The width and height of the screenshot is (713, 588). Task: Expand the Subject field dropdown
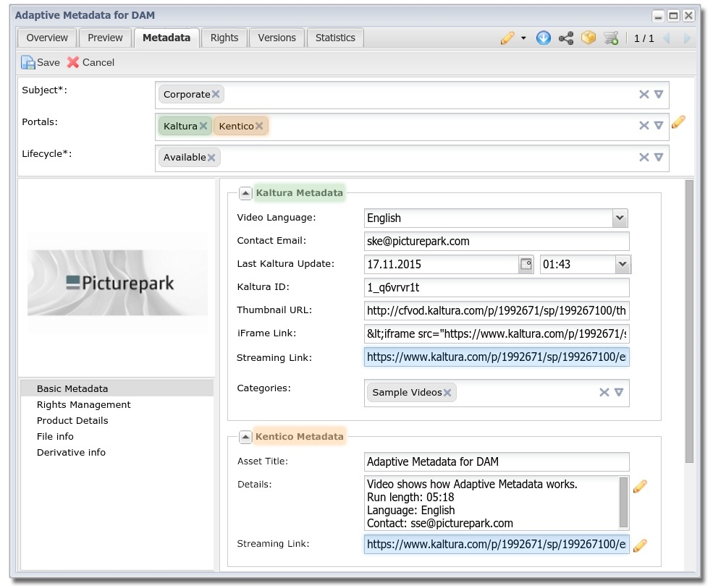[x=659, y=94]
